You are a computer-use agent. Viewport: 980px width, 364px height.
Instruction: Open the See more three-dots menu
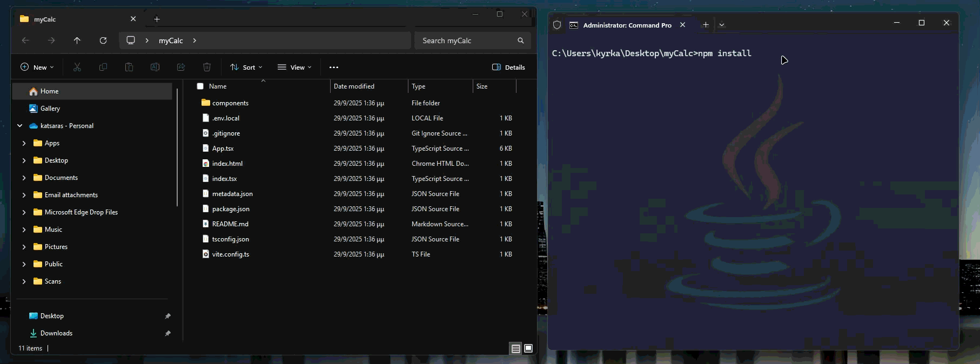pyautogui.click(x=334, y=68)
